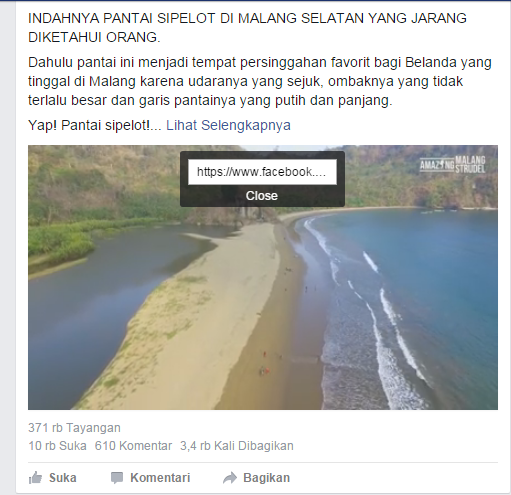511x495 pixels.
Task: Click the Suka button label
Action: point(63,478)
